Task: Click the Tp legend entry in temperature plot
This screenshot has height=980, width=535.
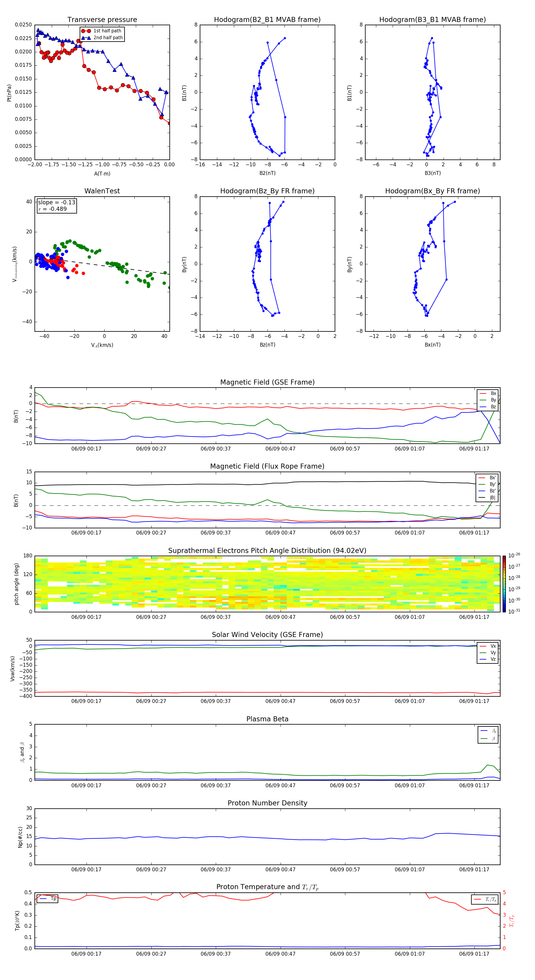Action: click(x=48, y=899)
